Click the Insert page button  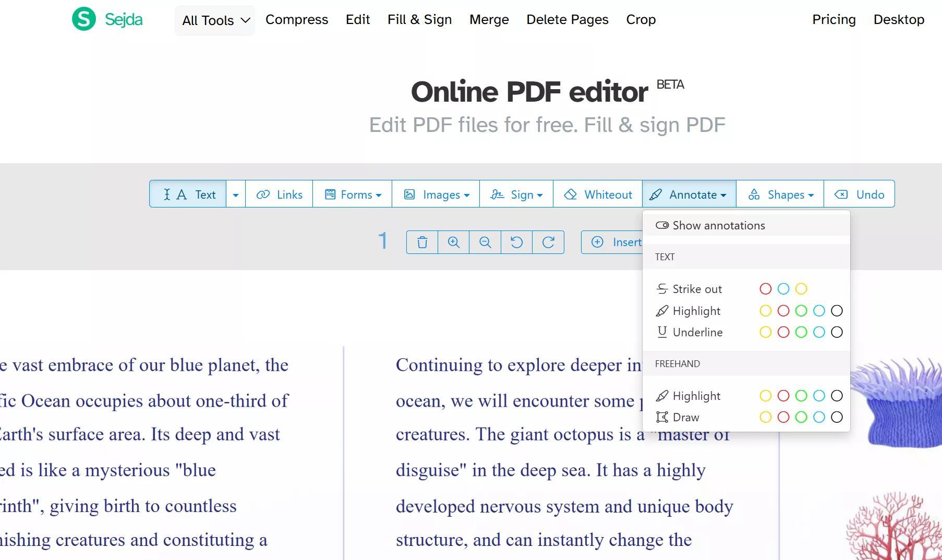pyautogui.click(x=612, y=242)
